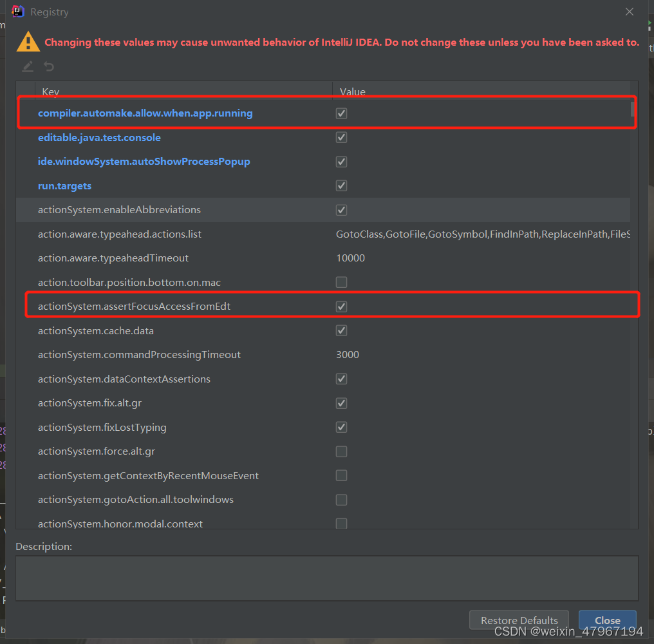Click the warning triangle icon near the notice
This screenshot has height=644, width=654.
coord(28,42)
